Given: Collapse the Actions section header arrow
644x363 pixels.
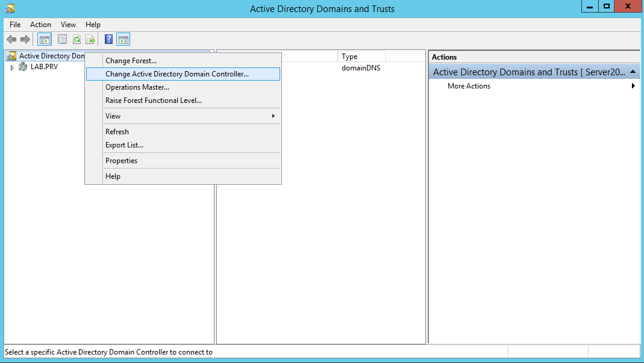Looking at the screenshot, I should click(x=633, y=72).
